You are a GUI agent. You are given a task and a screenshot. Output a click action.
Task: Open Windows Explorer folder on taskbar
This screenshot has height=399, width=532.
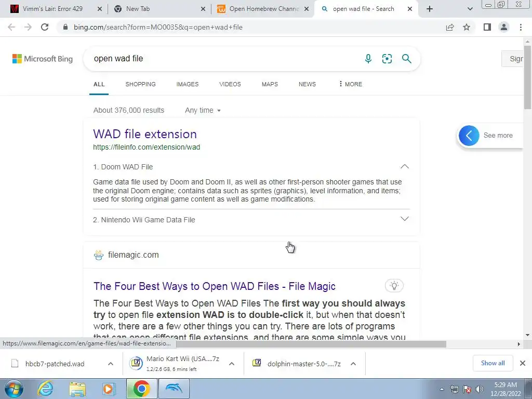[77, 389]
